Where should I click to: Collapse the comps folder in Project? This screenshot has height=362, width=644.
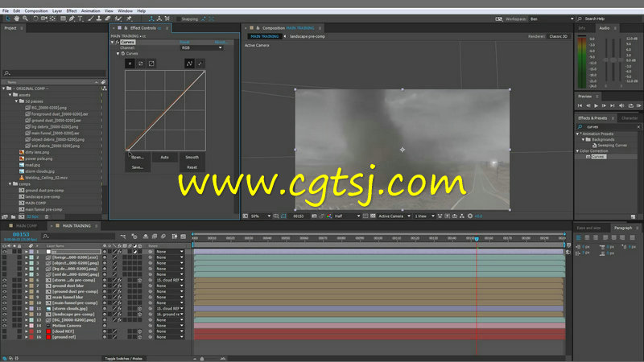point(10,184)
